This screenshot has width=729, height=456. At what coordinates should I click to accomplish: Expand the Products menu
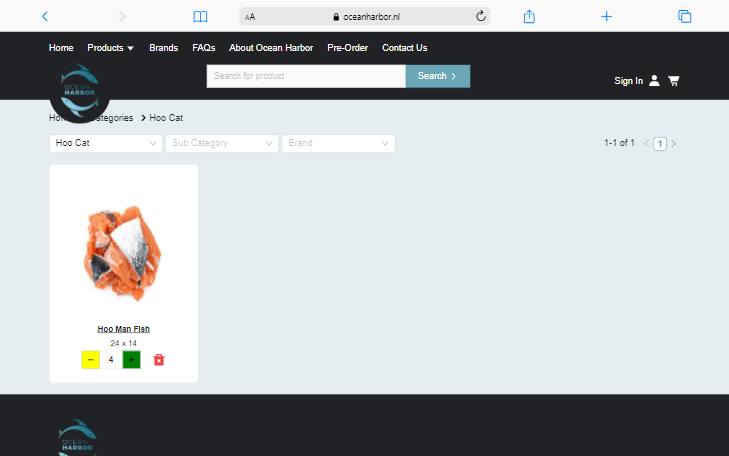tap(110, 48)
